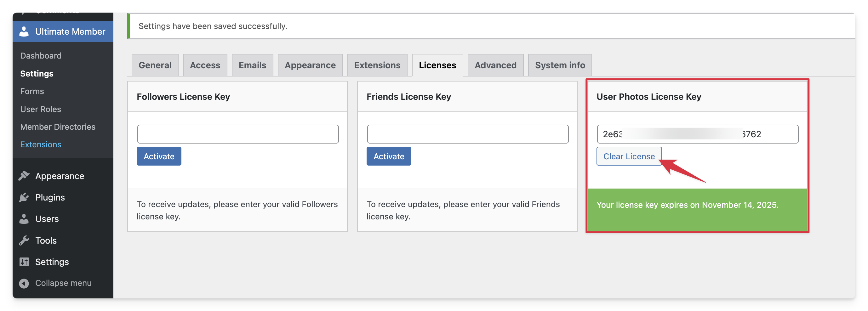This screenshot has height=311, width=868.
Task: Click the Settings sliders icon in sidebar
Action: pyautogui.click(x=24, y=262)
